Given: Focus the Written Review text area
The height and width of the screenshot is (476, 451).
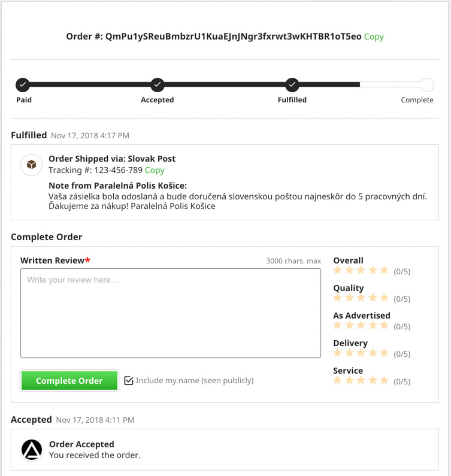Looking at the screenshot, I should (x=171, y=313).
